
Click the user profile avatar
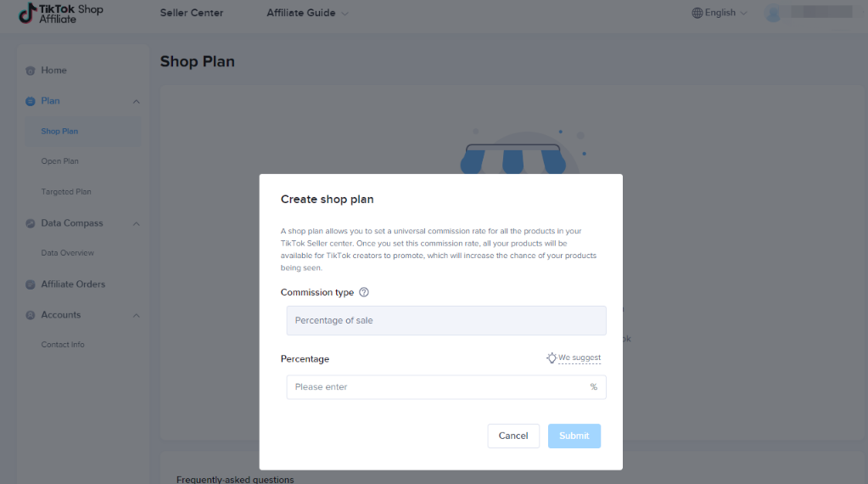773,13
